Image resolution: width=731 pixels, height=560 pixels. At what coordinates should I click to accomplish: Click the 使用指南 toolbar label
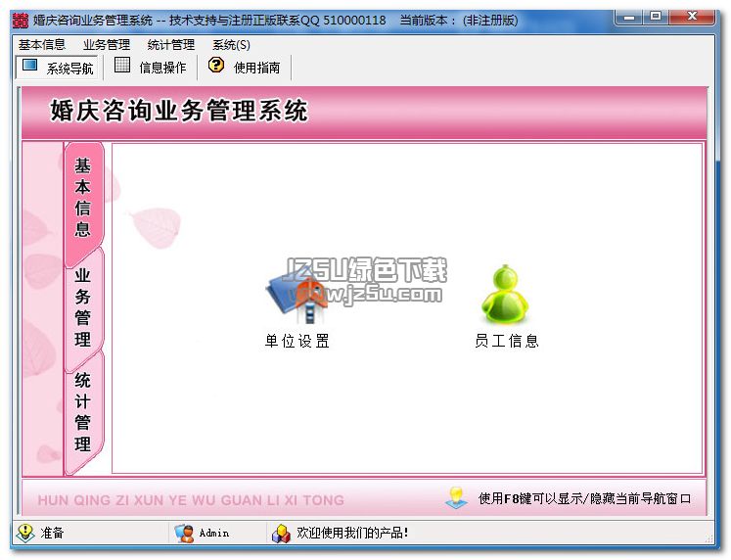pyautogui.click(x=256, y=69)
